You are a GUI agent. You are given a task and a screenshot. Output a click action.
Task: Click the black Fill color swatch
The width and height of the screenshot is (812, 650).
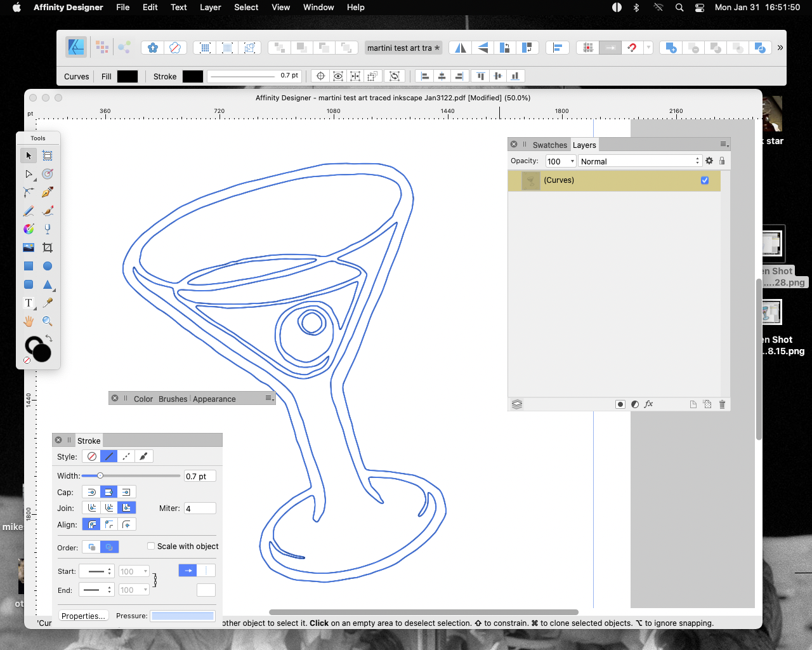coord(128,76)
